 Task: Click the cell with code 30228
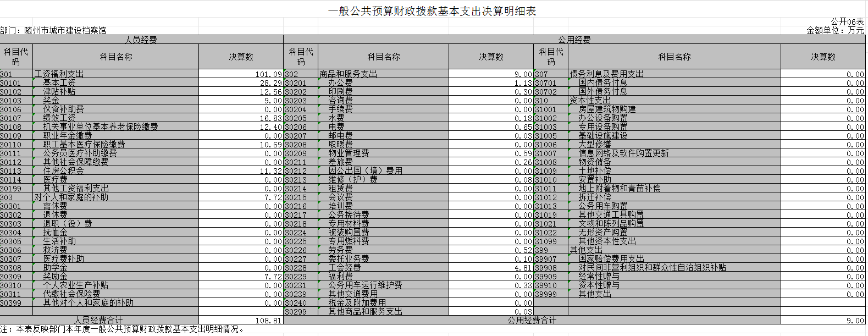point(301,268)
